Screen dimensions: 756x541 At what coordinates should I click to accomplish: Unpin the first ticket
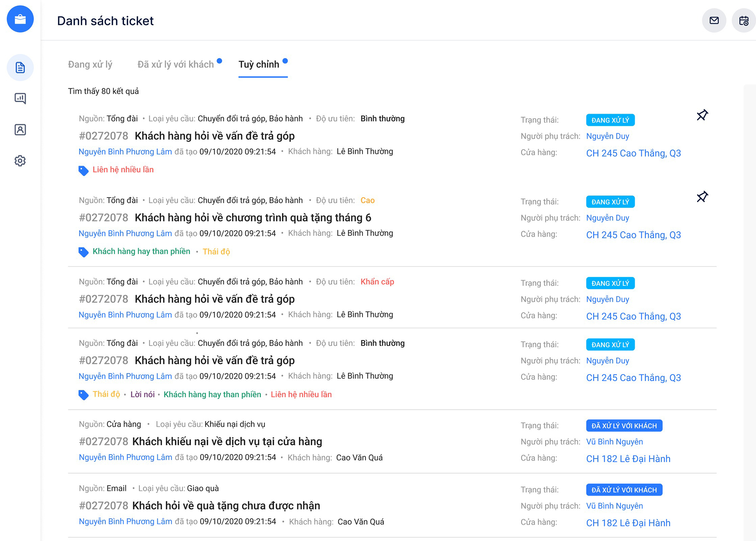click(702, 115)
